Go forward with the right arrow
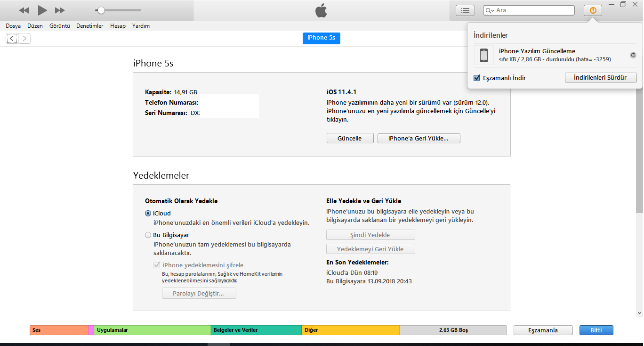 (24, 39)
